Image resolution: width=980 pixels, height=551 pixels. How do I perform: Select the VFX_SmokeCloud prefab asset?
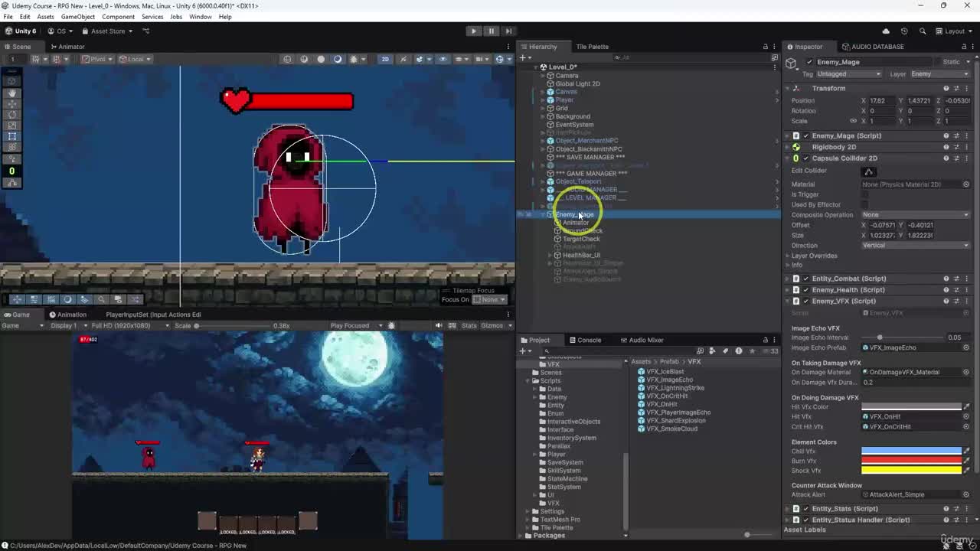(671, 429)
